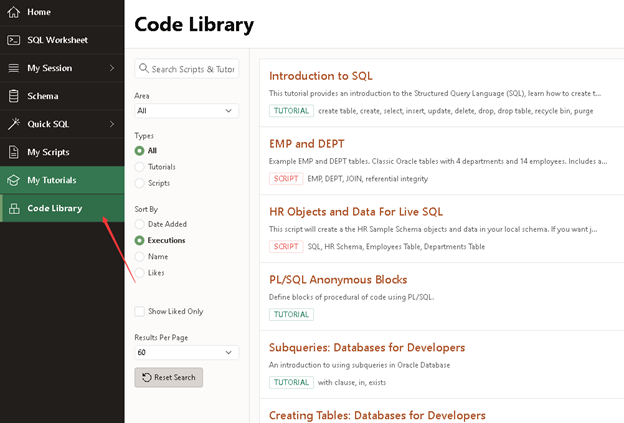Screen dimensions: 624x423
Task: Expand the My Session submenu chevron
Action: tap(112, 68)
